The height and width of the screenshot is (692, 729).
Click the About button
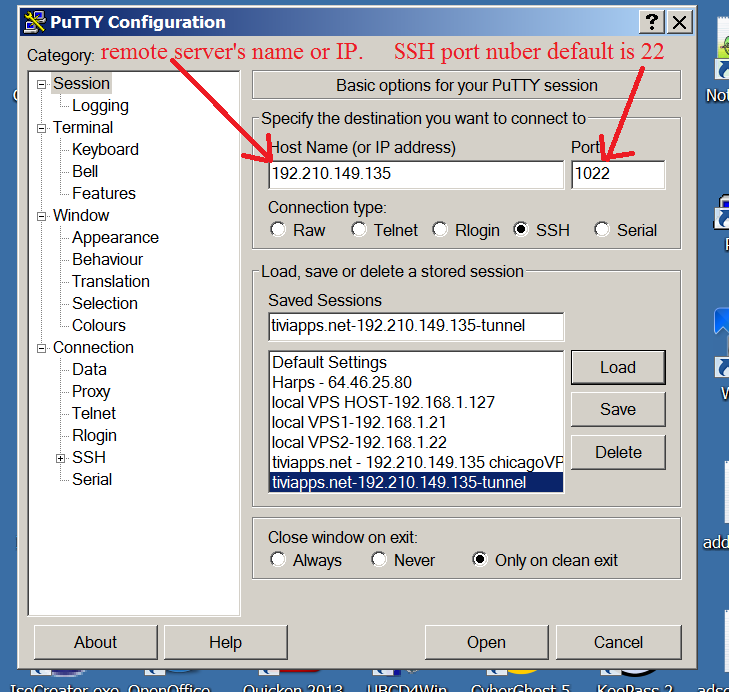96,642
